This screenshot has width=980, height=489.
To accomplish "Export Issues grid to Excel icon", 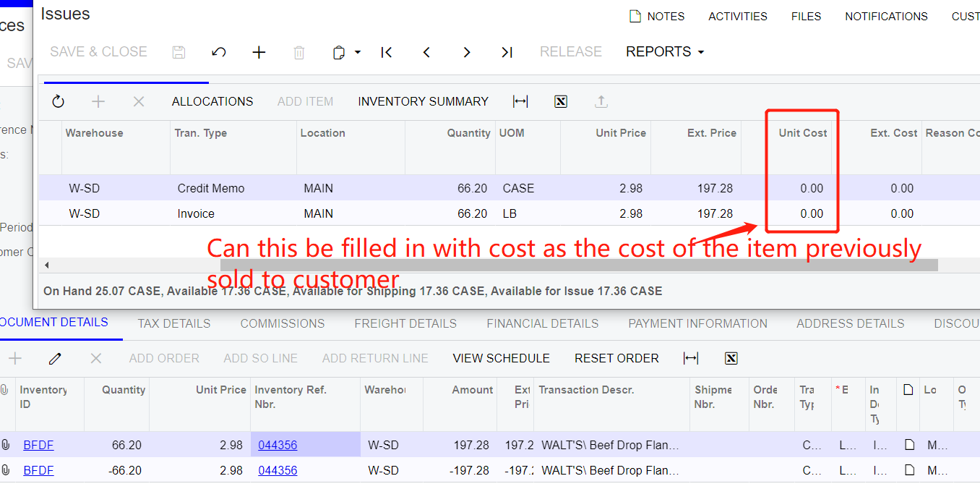I will pos(561,102).
